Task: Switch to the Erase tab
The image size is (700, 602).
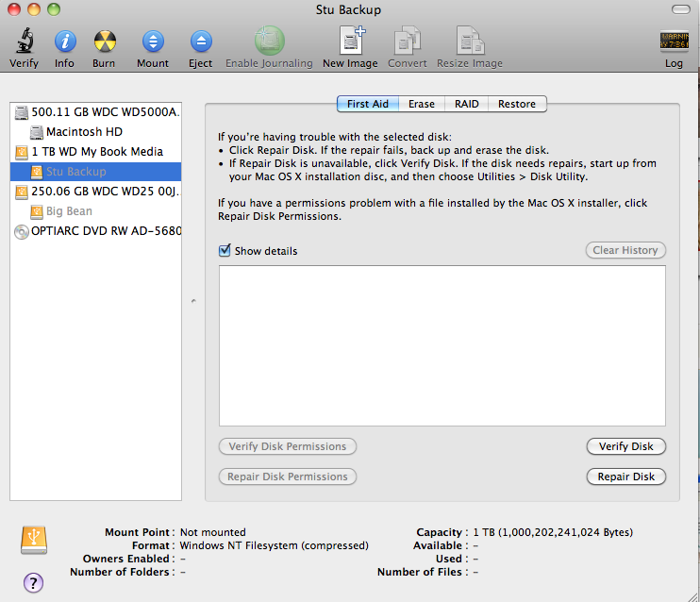Action: pos(422,104)
